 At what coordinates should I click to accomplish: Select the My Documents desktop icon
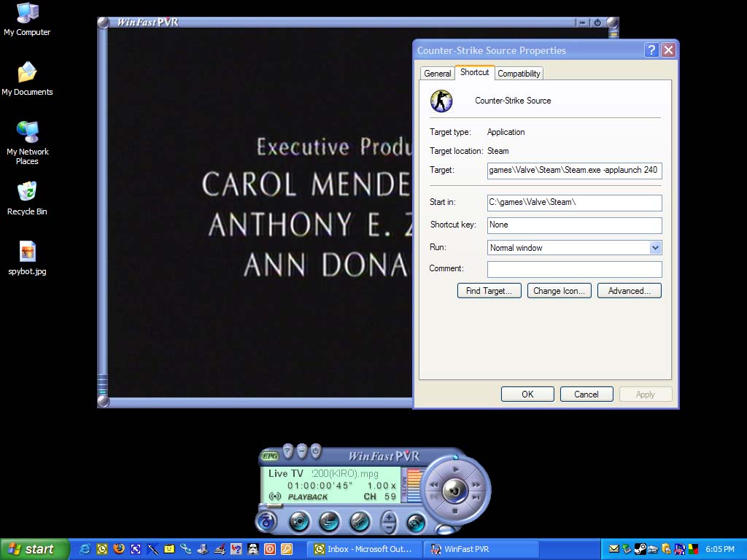[27, 79]
